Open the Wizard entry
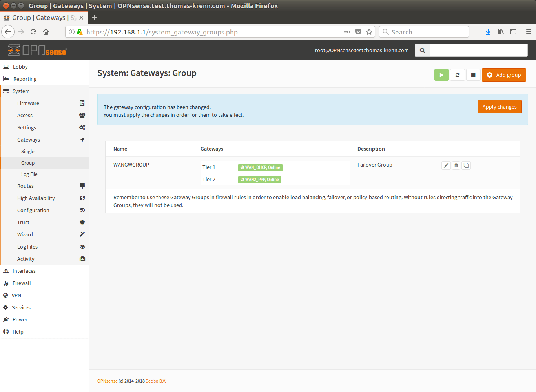 45,234
